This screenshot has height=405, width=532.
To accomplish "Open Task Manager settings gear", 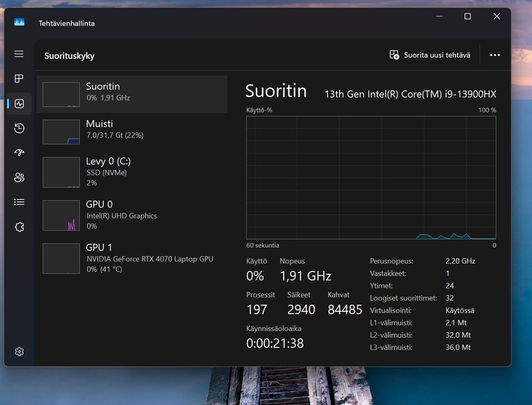I will click(x=19, y=351).
